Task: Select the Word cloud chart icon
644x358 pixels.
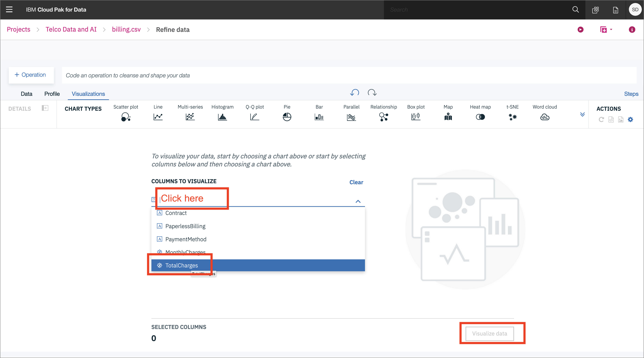Action: click(544, 117)
